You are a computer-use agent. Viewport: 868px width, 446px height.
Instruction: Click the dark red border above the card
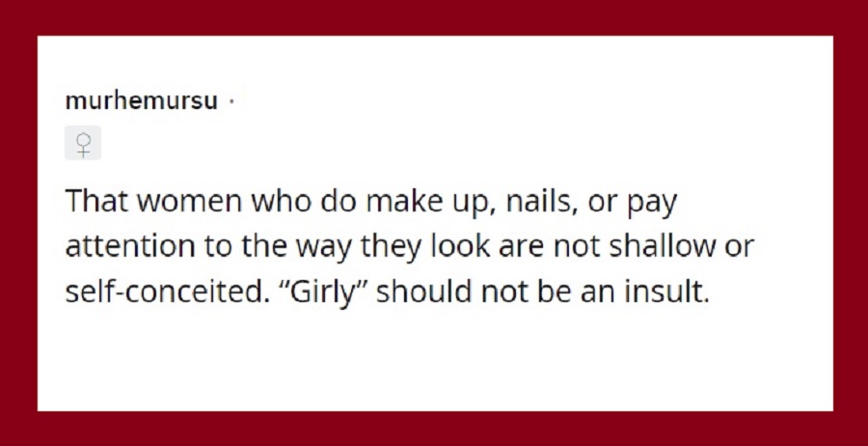tap(434, 17)
